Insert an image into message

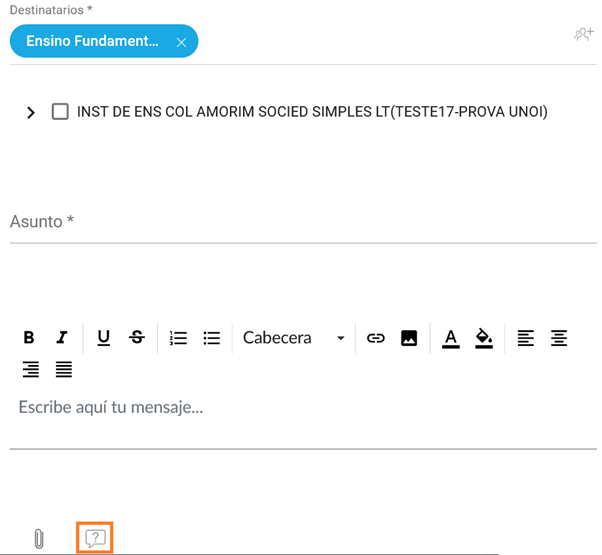409,338
